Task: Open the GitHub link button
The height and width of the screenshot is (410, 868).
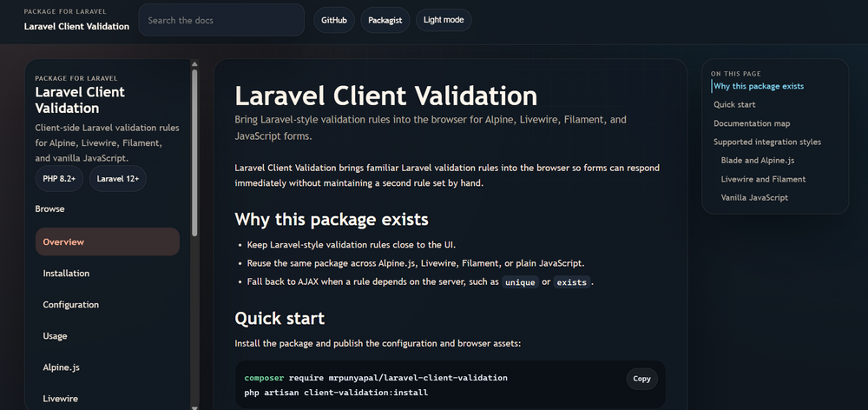Action: click(334, 20)
